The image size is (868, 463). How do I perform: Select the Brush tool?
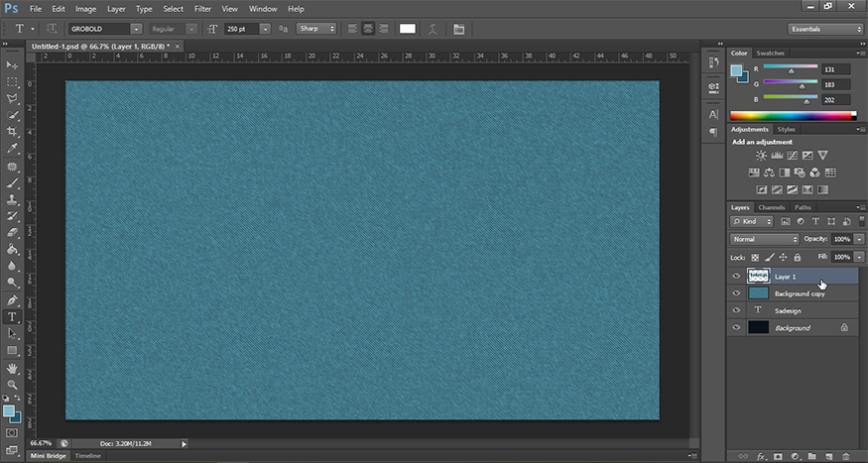click(x=12, y=183)
